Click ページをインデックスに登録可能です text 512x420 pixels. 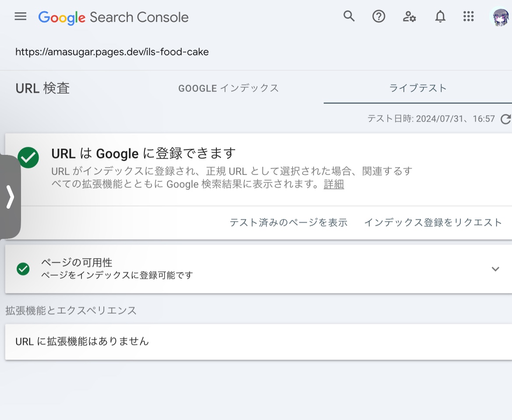point(117,275)
